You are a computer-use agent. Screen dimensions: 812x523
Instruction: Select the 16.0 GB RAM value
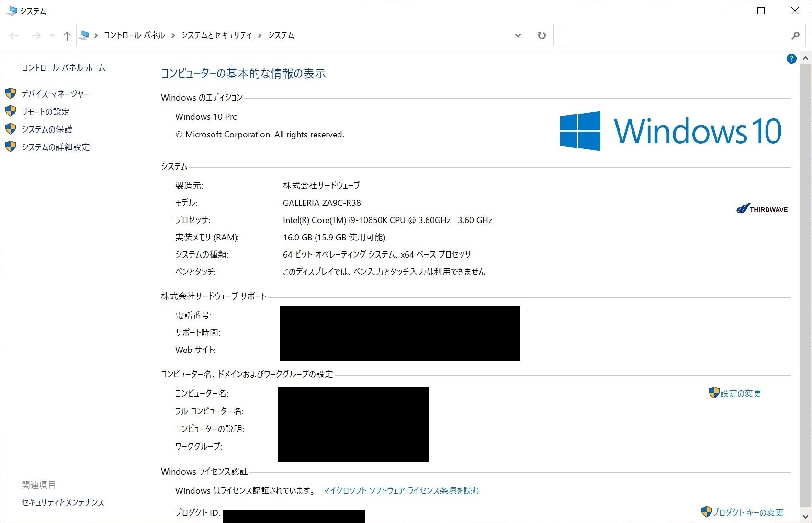click(x=334, y=238)
